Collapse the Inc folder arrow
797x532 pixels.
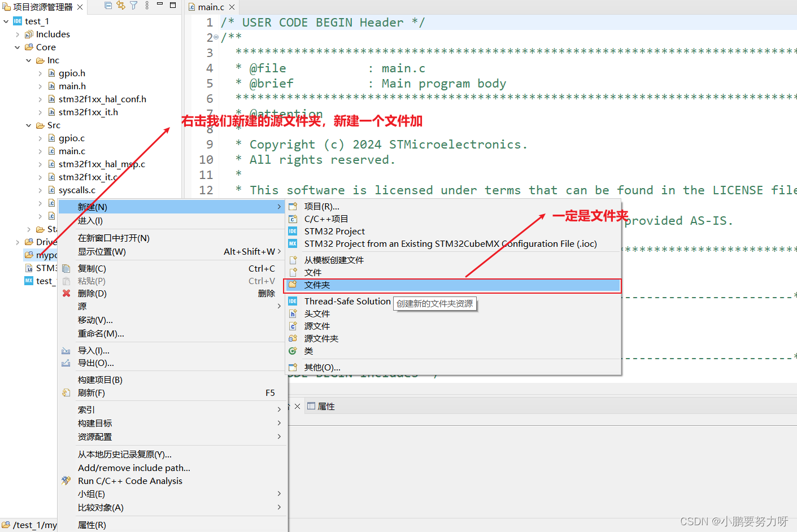click(29, 60)
